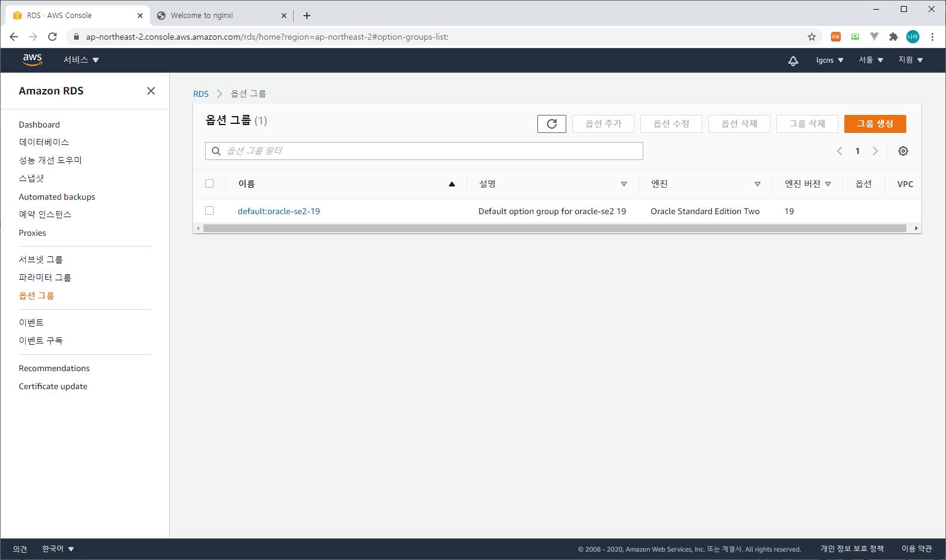Image resolution: width=946 pixels, height=560 pixels.
Task: Close the RDS AWS Console tab
Action: tap(140, 16)
